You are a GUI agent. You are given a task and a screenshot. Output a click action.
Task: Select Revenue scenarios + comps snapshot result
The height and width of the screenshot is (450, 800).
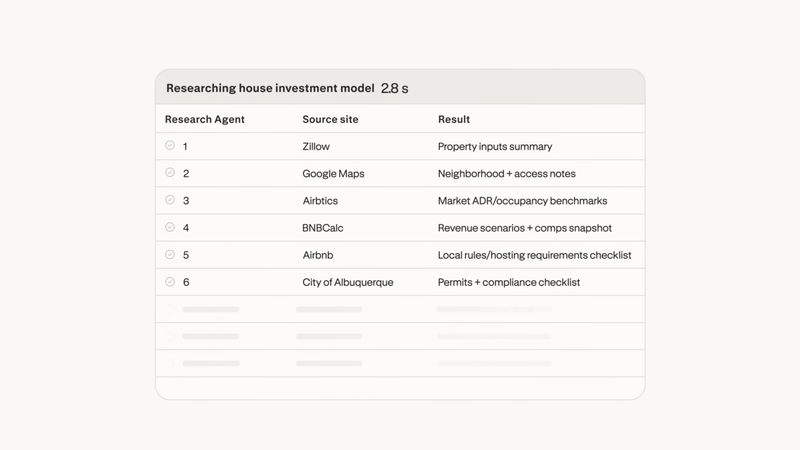pyautogui.click(x=525, y=228)
